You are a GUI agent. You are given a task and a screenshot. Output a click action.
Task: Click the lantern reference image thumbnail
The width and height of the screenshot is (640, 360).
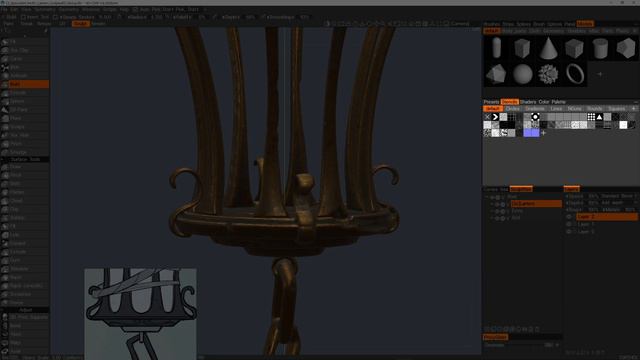(x=140, y=313)
